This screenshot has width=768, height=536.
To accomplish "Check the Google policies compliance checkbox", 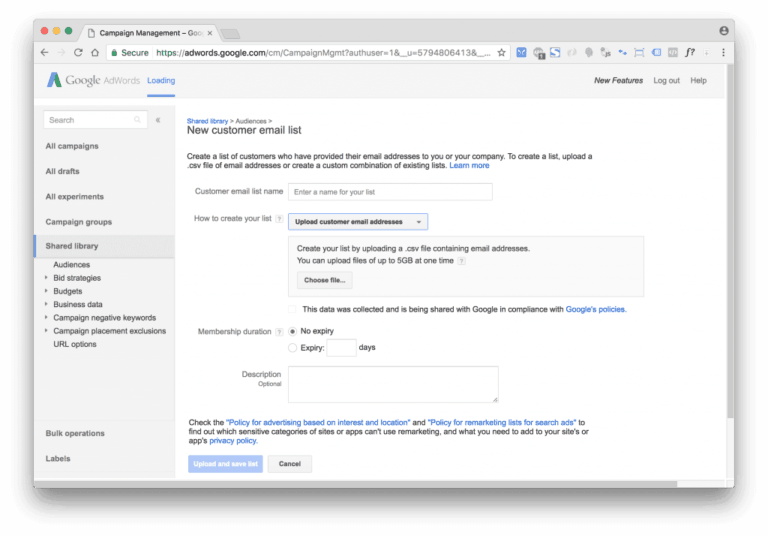I will [x=292, y=309].
